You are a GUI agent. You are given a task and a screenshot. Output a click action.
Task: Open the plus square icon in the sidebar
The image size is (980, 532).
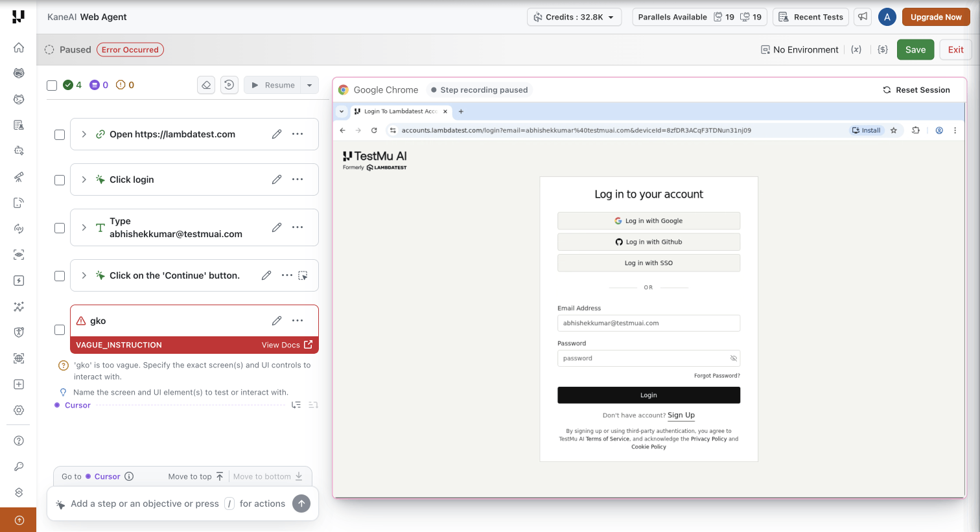click(x=19, y=384)
